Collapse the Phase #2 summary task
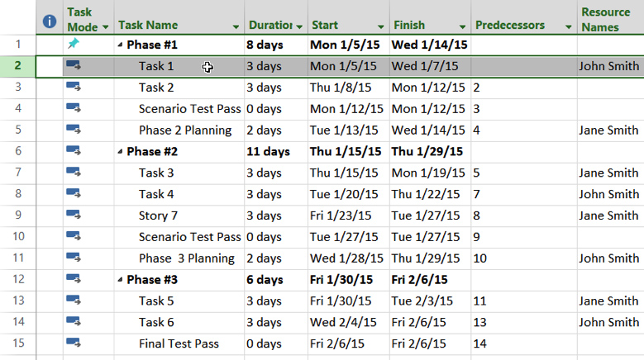Viewport: 644px width, 360px height. click(x=120, y=152)
